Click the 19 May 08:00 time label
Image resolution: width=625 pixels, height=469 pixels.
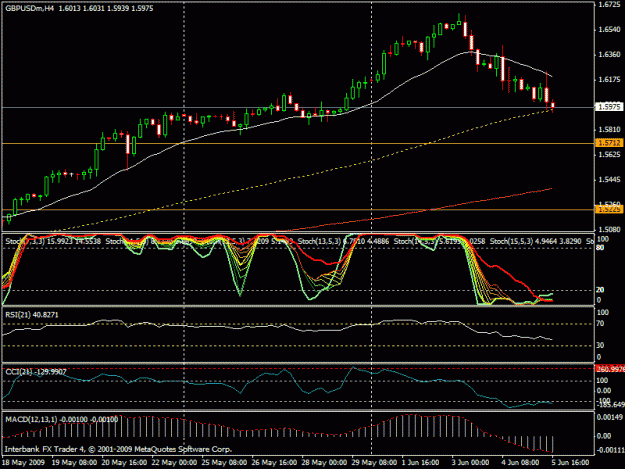point(74,463)
